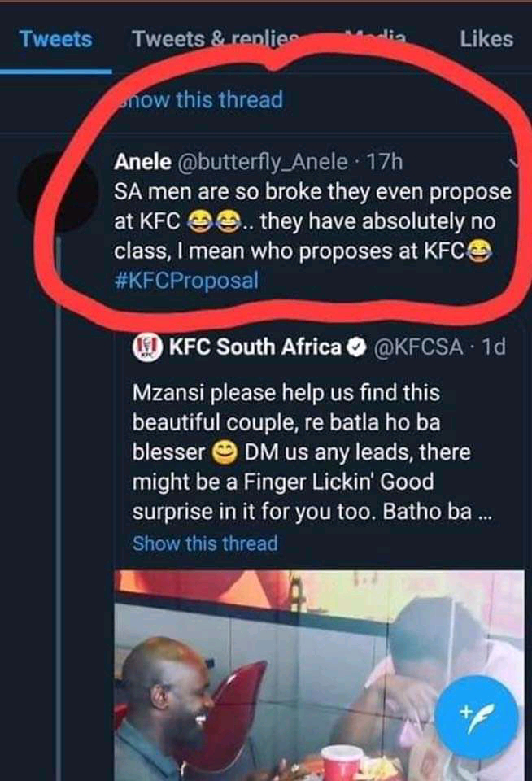Expand the tweet options caret on Anele's tweet
The width and height of the screenshot is (532, 781).
[517, 164]
